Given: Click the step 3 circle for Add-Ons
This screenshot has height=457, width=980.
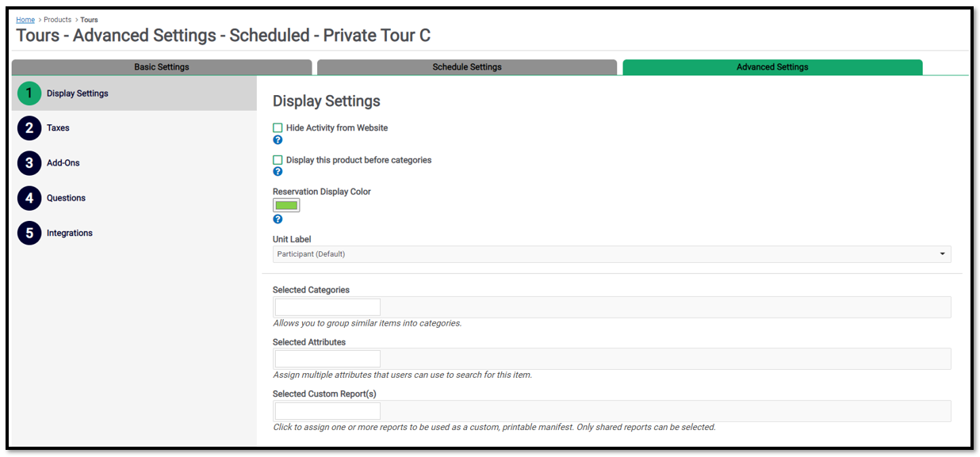Looking at the screenshot, I should tap(29, 163).
